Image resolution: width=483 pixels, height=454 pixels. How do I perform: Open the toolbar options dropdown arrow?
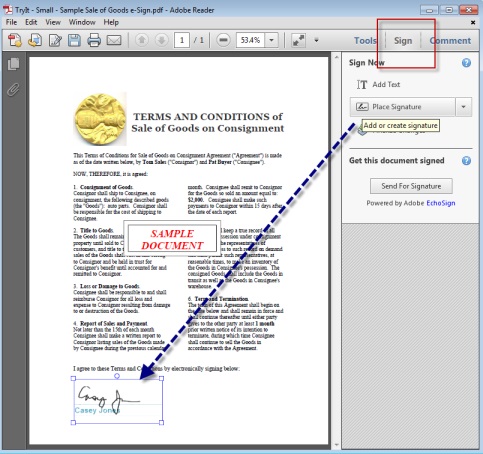(316, 40)
